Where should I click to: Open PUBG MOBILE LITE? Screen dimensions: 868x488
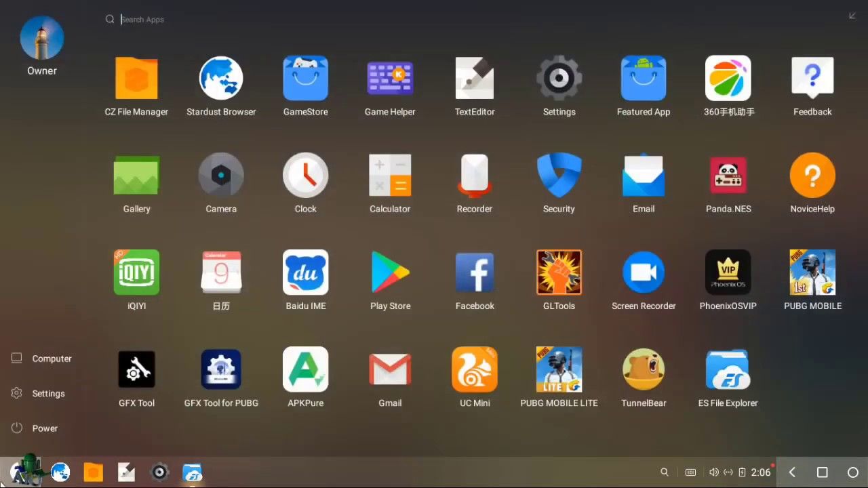[559, 369]
